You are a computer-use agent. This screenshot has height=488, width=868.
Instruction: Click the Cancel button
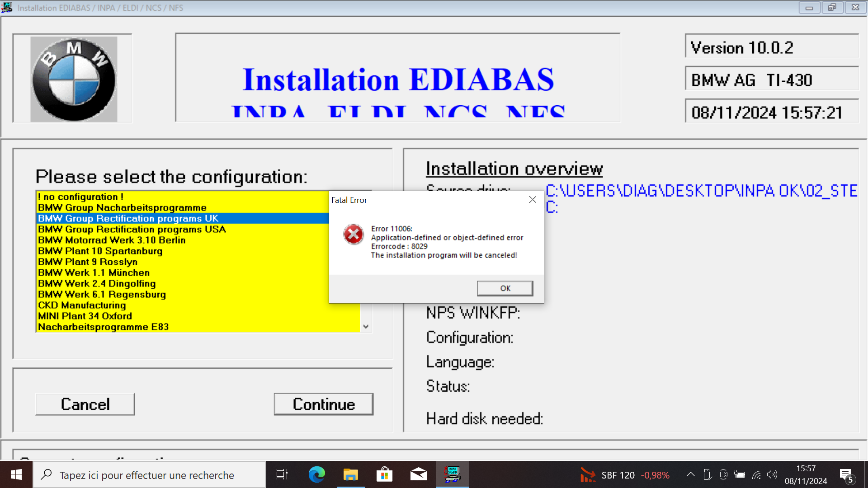[x=85, y=404]
